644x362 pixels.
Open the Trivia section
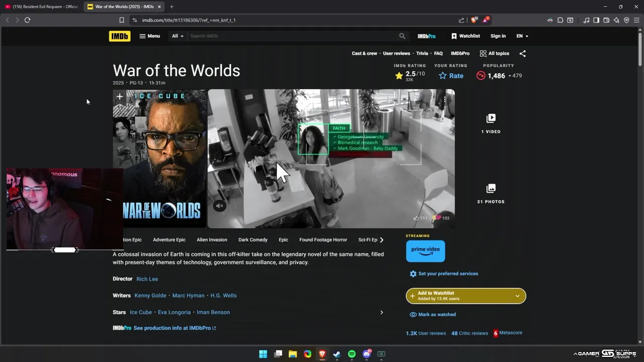click(422, 53)
